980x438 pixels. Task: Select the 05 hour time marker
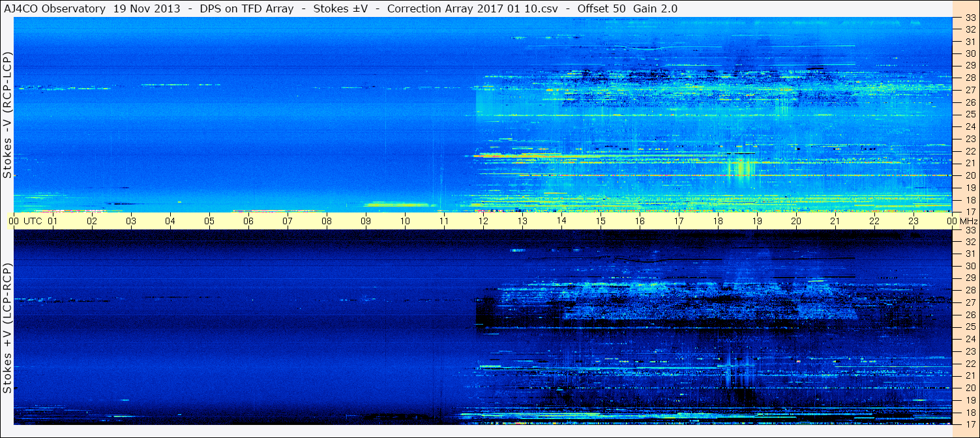pos(209,221)
